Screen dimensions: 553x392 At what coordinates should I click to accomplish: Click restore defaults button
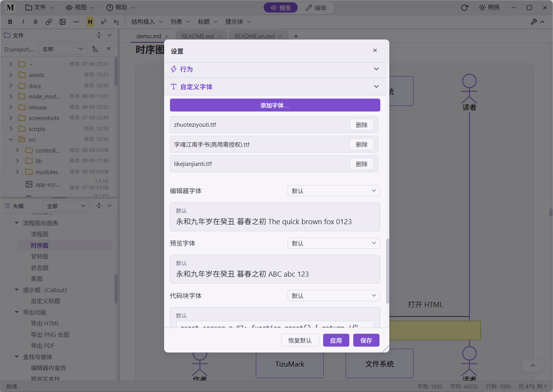point(300,340)
